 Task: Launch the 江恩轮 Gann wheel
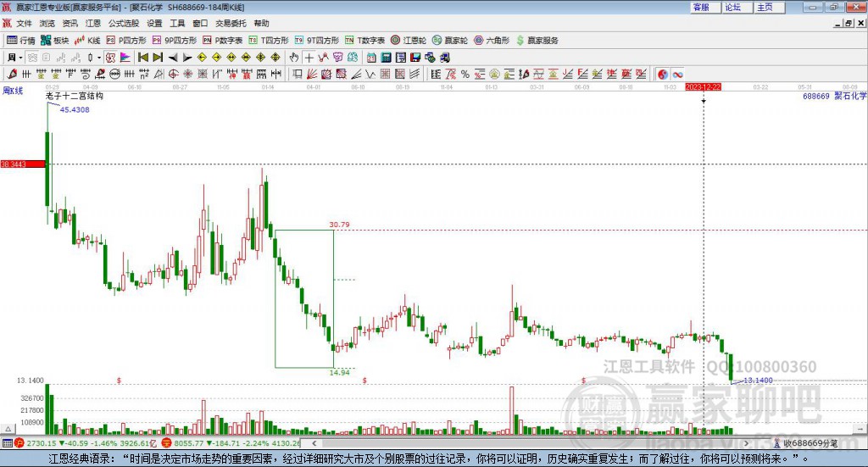409,41
